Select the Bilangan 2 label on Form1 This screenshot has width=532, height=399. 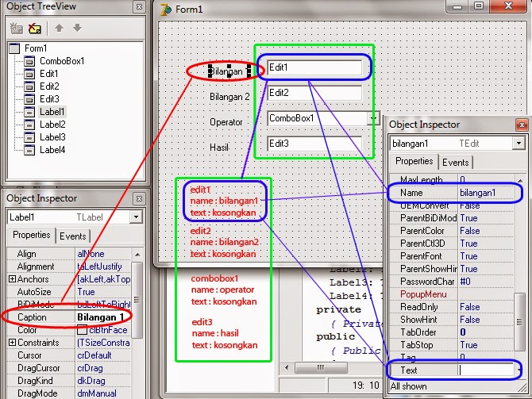pyautogui.click(x=229, y=97)
